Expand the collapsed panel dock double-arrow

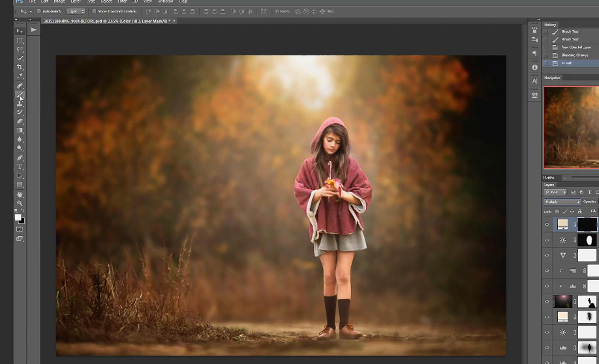point(538,20)
